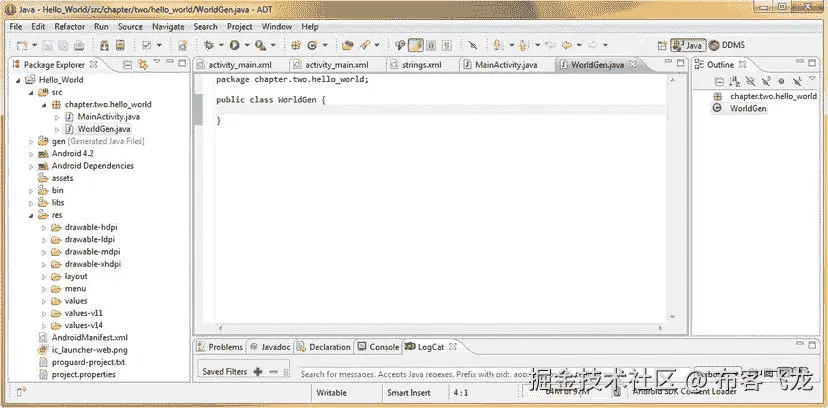Click the Next Annotation arrow icon
Image resolution: width=828 pixels, height=408 pixels.
tap(496, 45)
